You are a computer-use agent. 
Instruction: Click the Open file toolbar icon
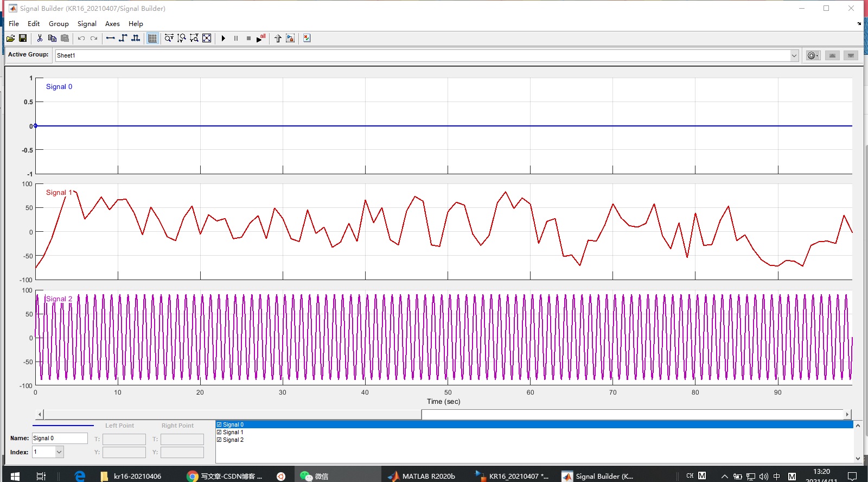(x=10, y=38)
